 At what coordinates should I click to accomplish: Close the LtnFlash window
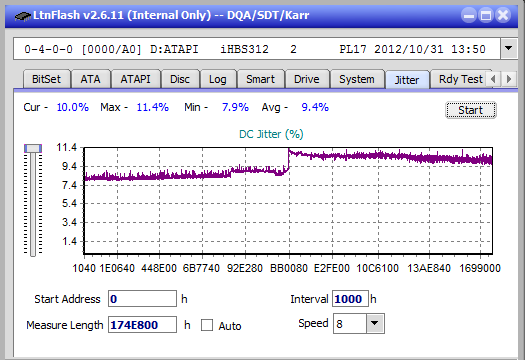[503, 16]
